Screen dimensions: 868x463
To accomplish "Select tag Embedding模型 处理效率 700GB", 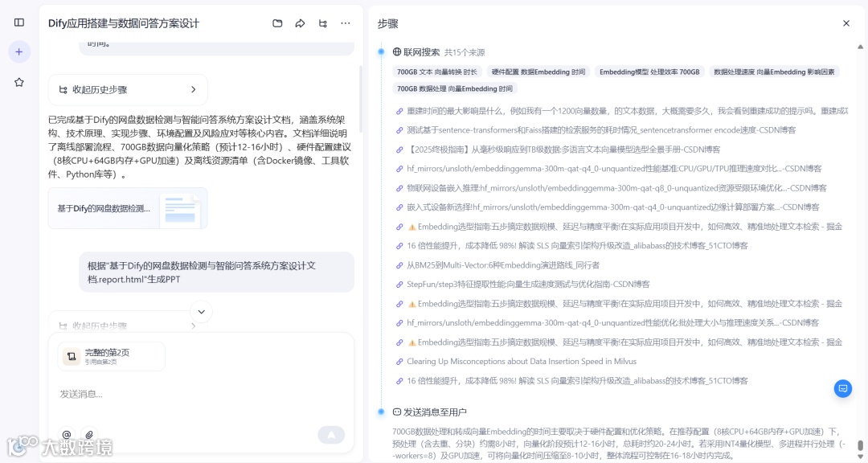I will (x=649, y=72).
